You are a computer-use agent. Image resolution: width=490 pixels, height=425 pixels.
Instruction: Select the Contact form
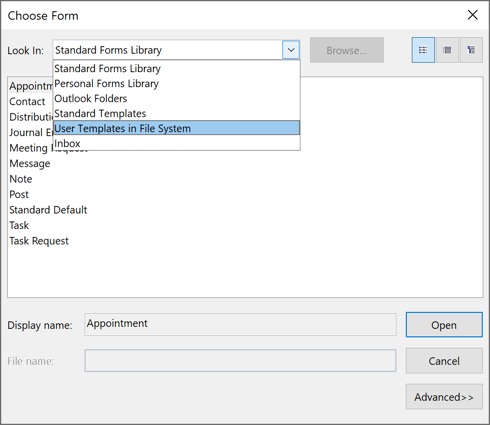point(27,101)
